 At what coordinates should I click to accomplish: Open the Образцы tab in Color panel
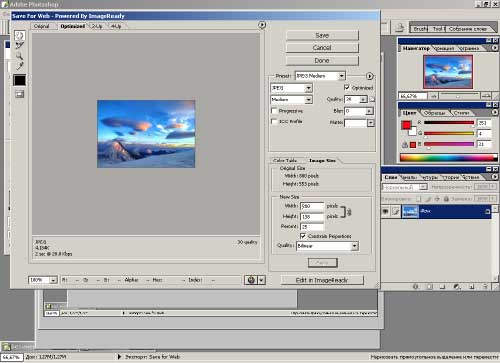(x=434, y=113)
